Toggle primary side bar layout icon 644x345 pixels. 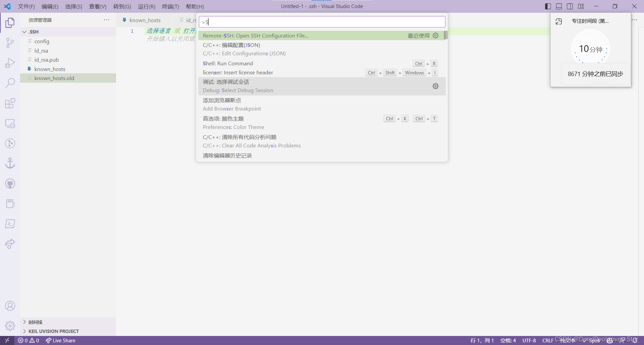point(548,6)
